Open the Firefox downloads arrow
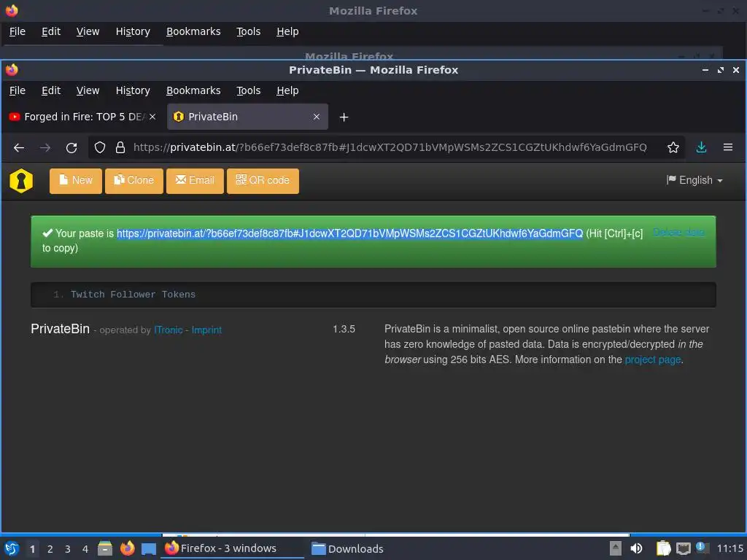Screen dimensions: 747x560 click(x=701, y=147)
